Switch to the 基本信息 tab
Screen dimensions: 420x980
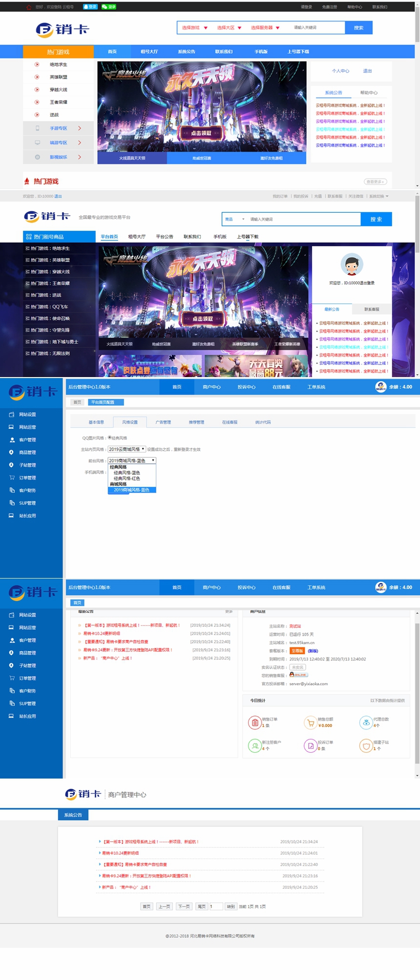96,422
